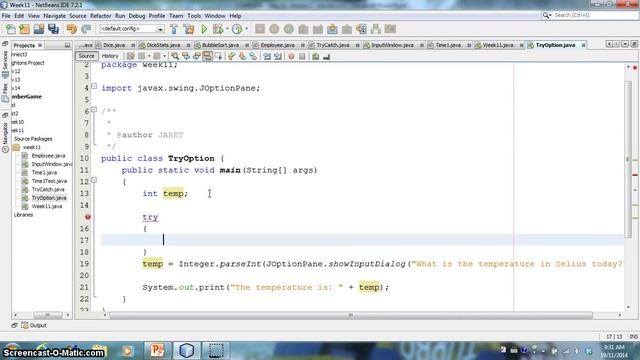The height and width of the screenshot is (360, 640).
Task: Open the File menu
Action: (6, 16)
